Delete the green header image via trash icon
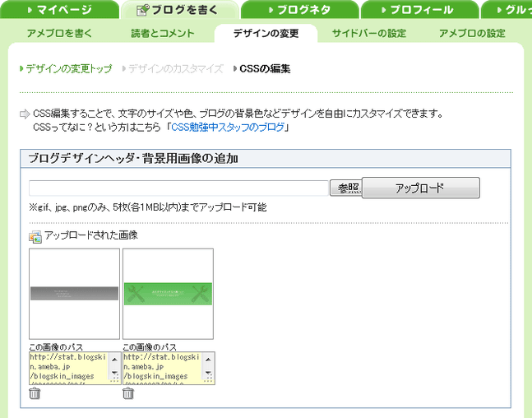Screen dimensions: 532x418 [x=127, y=393]
